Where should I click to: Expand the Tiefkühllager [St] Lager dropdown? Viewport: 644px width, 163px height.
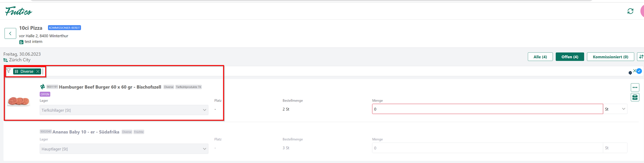tap(124, 110)
